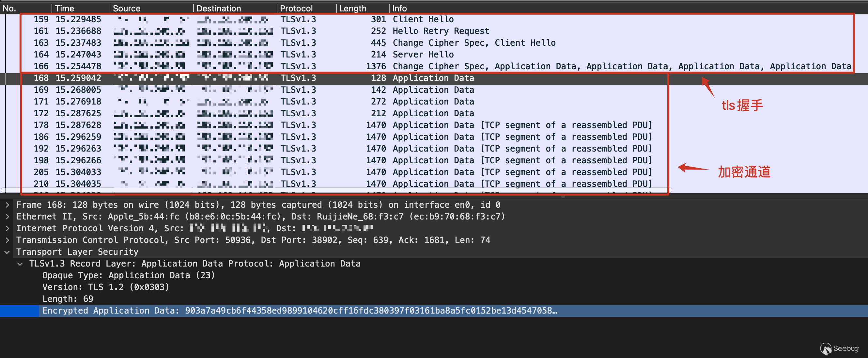Image resolution: width=868 pixels, height=358 pixels.
Task: Select the Version TLS 1.2 field
Action: [x=105, y=287]
